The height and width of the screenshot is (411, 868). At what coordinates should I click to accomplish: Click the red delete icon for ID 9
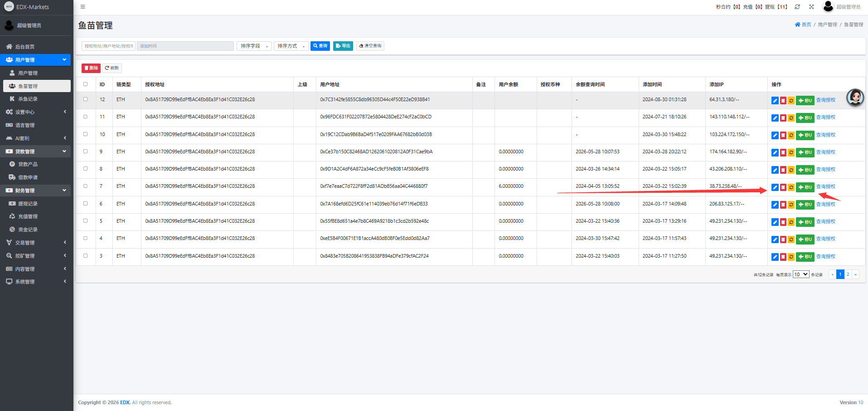click(783, 153)
